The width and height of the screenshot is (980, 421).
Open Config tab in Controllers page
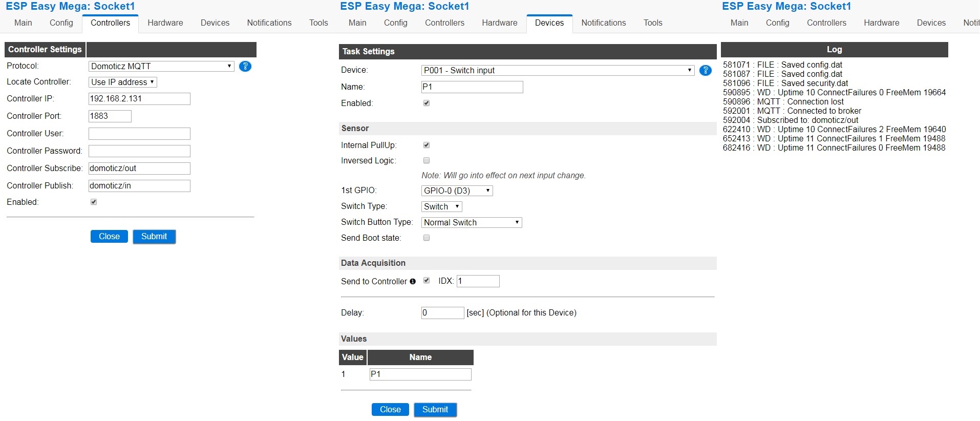61,23
